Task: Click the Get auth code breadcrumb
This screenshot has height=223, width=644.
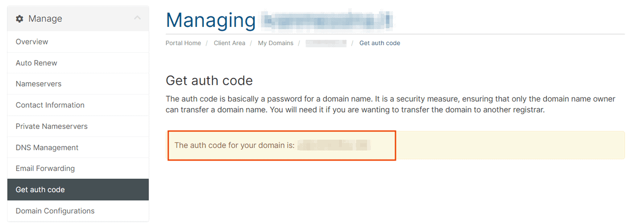Action: [379, 43]
